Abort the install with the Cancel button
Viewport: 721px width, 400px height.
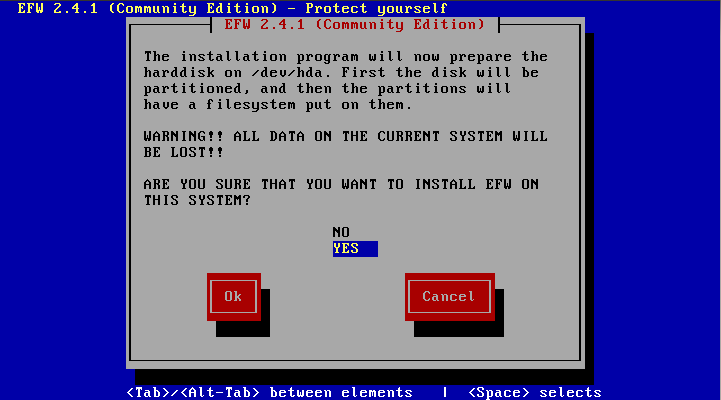coord(449,297)
